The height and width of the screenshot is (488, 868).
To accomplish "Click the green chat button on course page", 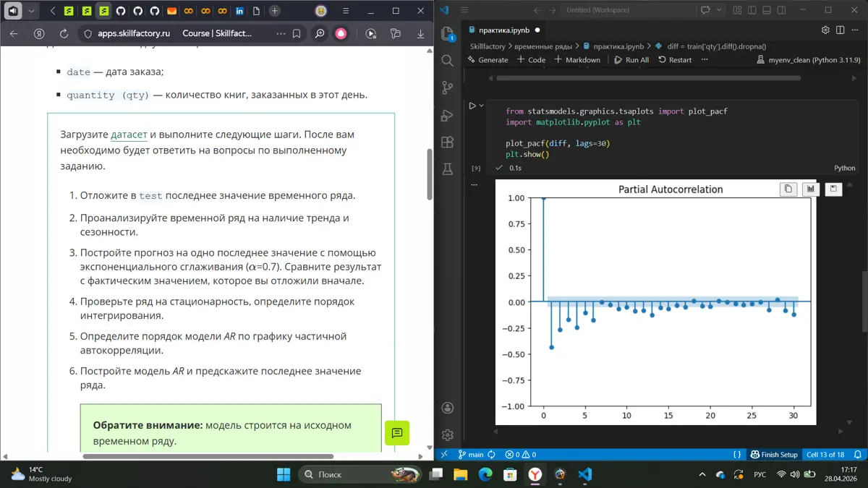I will pyautogui.click(x=397, y=433).
